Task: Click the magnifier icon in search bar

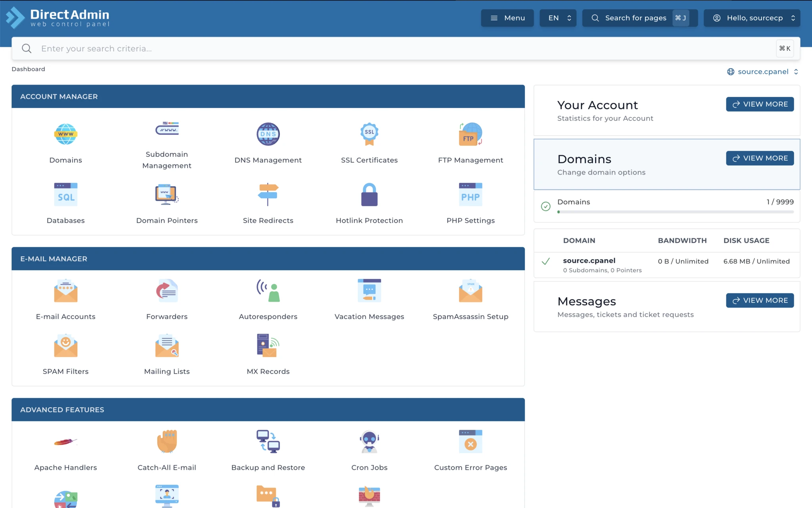Action: 27,48
